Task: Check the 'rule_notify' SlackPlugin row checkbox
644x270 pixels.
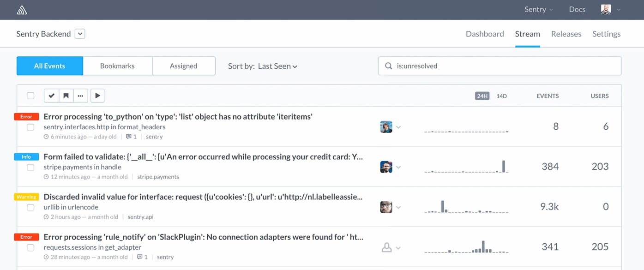Action: coord(30,247)
